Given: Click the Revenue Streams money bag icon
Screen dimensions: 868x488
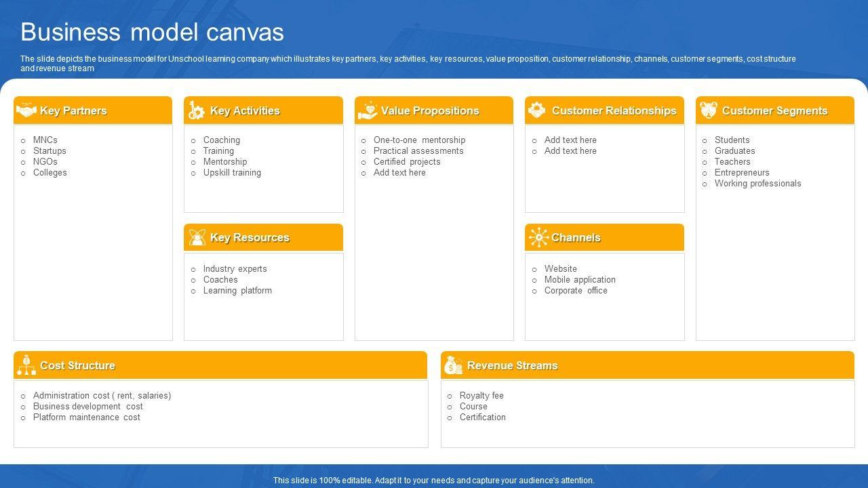Looking at the screenshot, I should pos(453,365).
